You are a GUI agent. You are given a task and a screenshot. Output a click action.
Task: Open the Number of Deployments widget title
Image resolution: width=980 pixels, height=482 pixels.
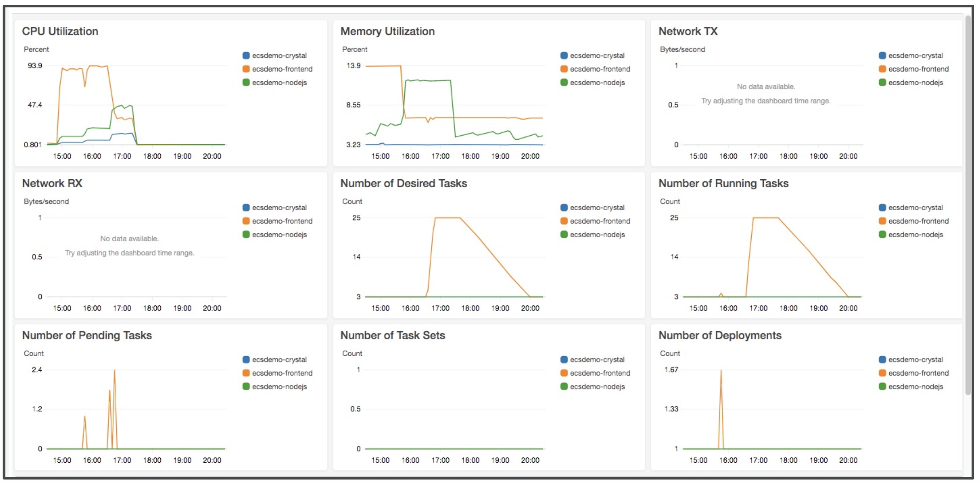coord(720,335)
